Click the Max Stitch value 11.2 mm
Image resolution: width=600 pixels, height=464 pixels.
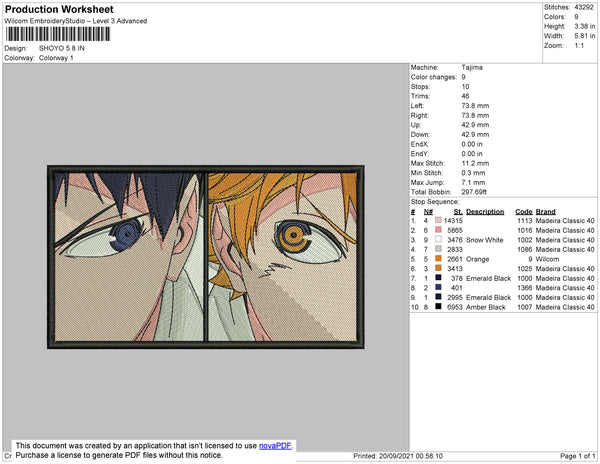(475, 163)
